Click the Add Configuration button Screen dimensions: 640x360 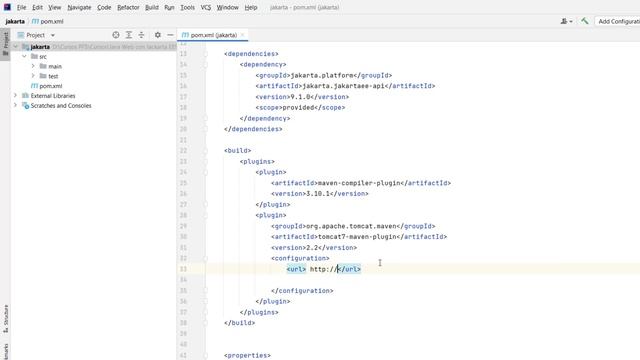pyautogui.click(x=618, y=21)
